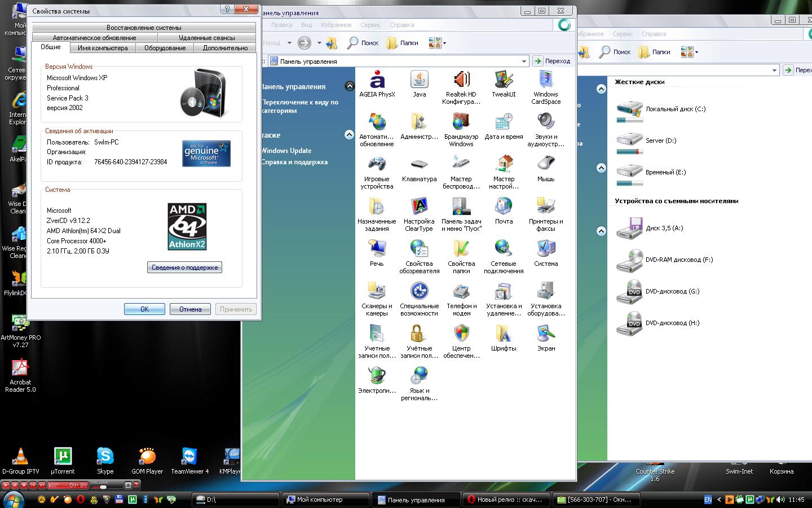812x508 pixels.
Task: Select the µTorrent desktop shortcut
Action: 63,457
